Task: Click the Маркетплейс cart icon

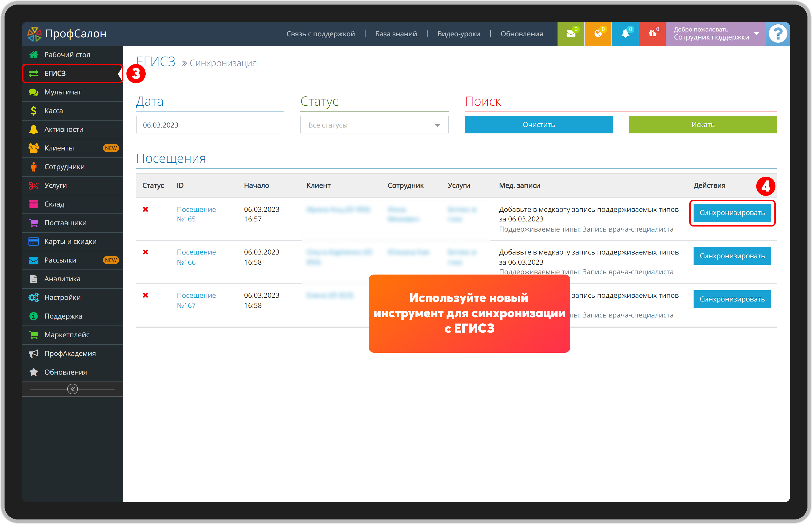Action: (x=33, y=335)
